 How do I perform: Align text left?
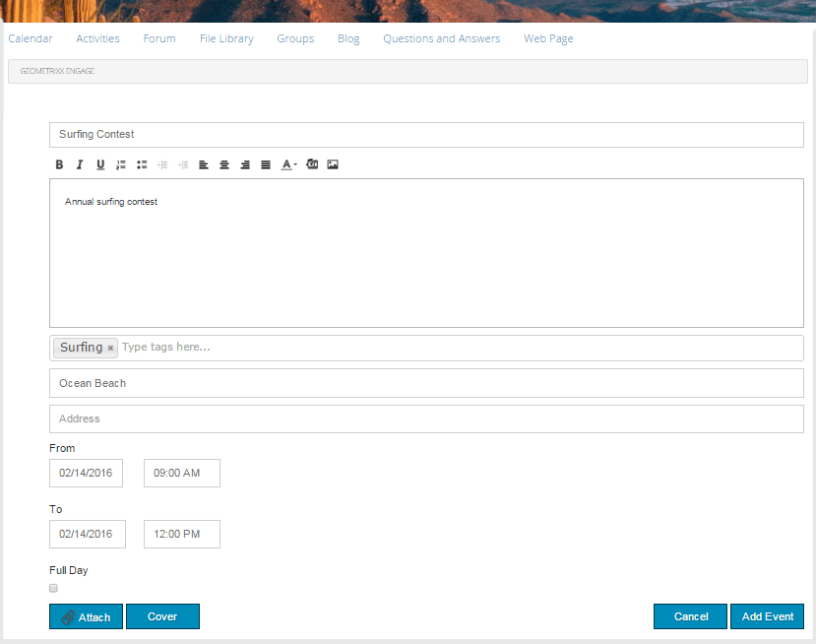click(204, 164)
